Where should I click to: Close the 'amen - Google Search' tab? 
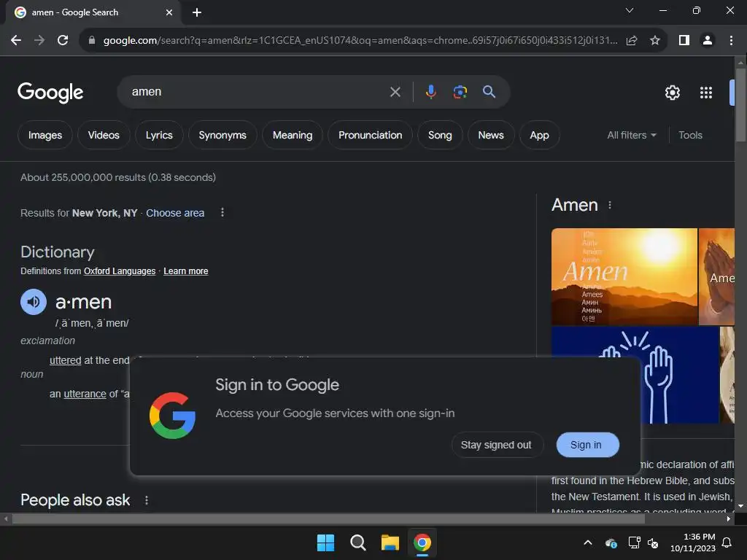[169, 12]
